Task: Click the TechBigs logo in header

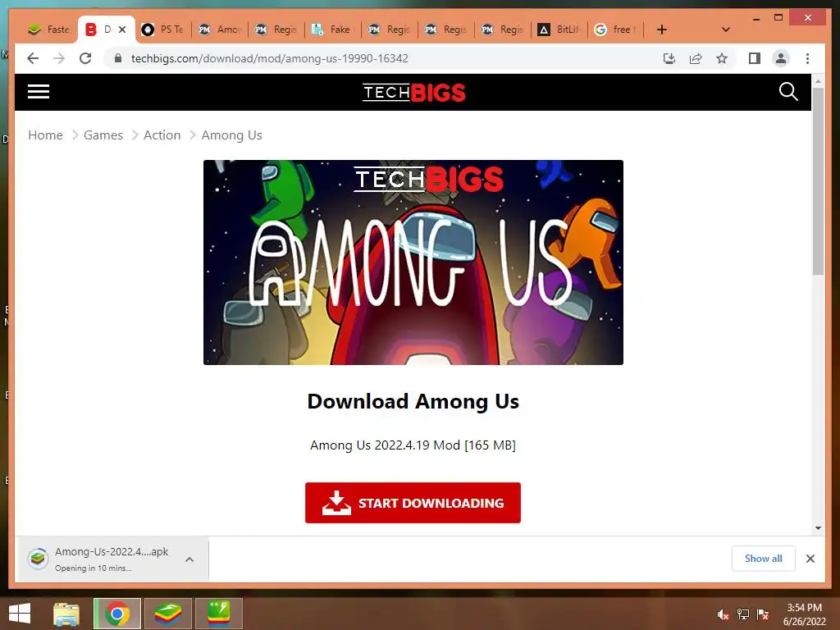Action: pos(413,92)
